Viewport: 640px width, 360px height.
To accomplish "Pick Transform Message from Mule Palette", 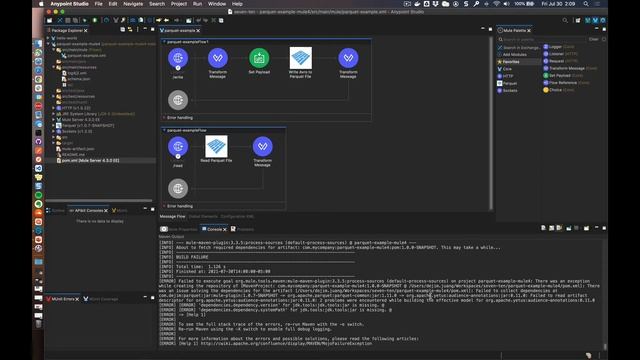I will pyautogui.click(x=570, y=68).
